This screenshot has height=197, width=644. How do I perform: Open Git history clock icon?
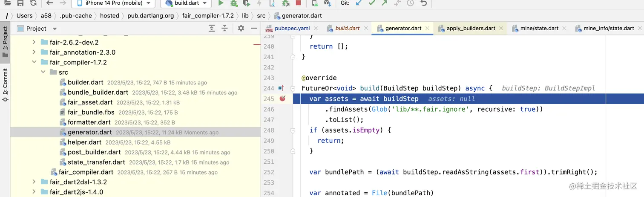[410, 3]
